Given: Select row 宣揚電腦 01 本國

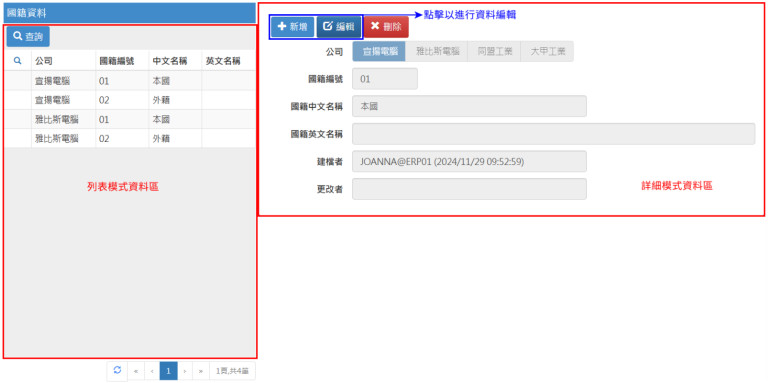Looking at the screenshot, I should 130,80.
